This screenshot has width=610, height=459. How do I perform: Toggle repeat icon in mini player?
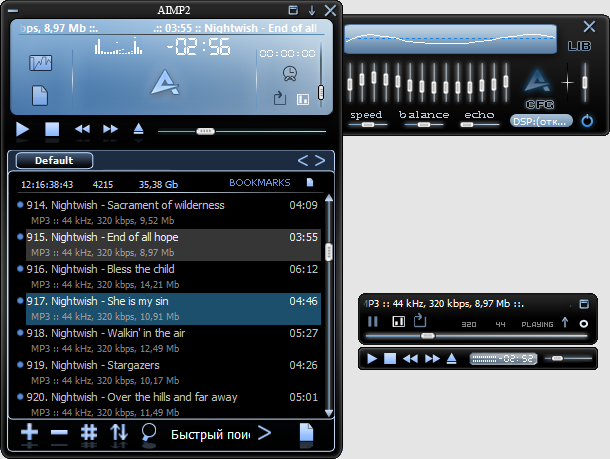pos(420,321)
